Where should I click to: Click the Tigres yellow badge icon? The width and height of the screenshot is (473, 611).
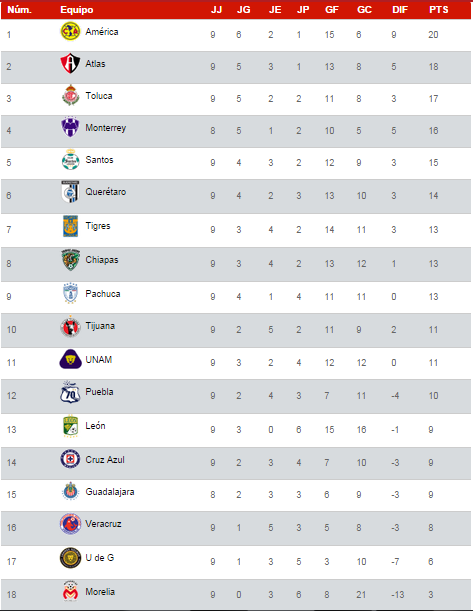(71, 226)
